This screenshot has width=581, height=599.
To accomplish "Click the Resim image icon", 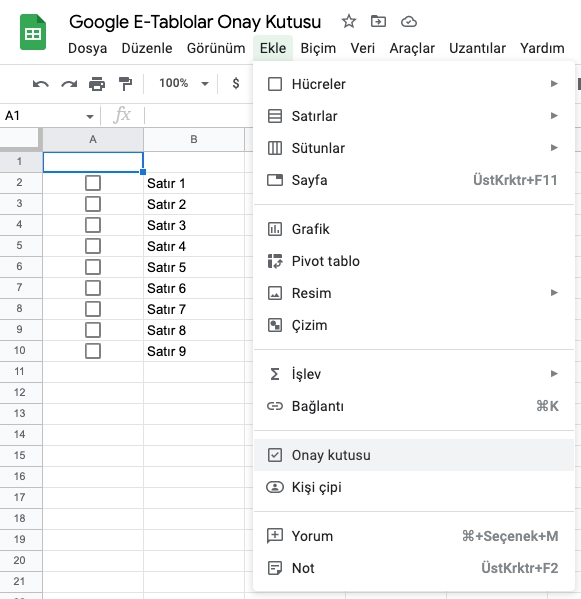I will coord(275,293).
